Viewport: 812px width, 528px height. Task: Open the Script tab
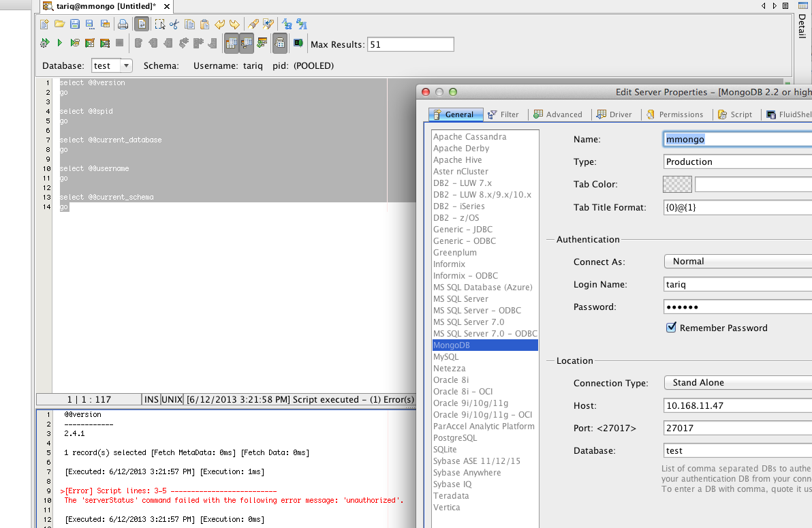[x=735, y=114]
